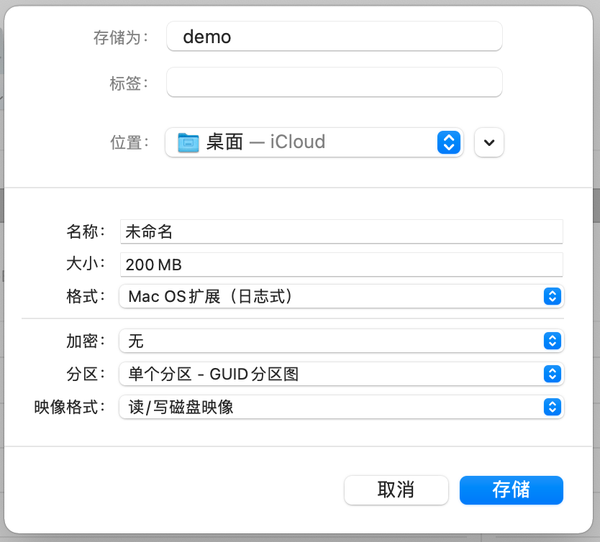Click the empty Tags field
The height and width of the screenshot is (542, 600).
tap(334, 82)
